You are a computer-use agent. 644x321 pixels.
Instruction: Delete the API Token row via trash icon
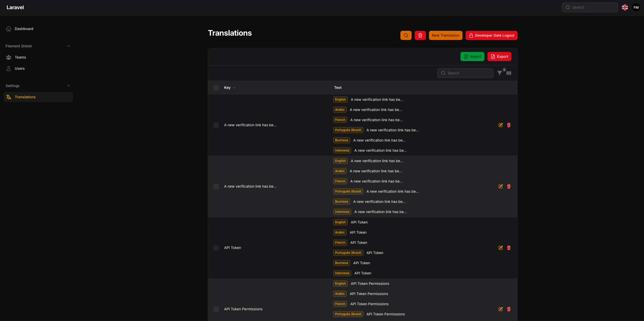tap(509, 248)
